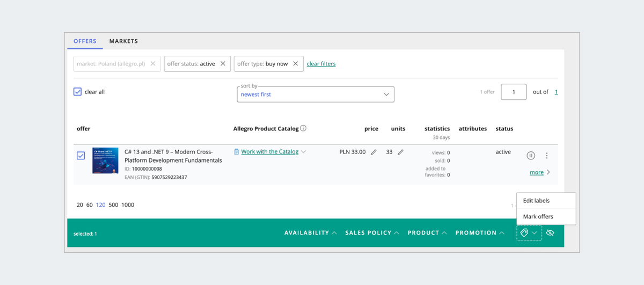The image size is (644, 285).
Task: Click the price column header
Action: [x=371, y=129]
